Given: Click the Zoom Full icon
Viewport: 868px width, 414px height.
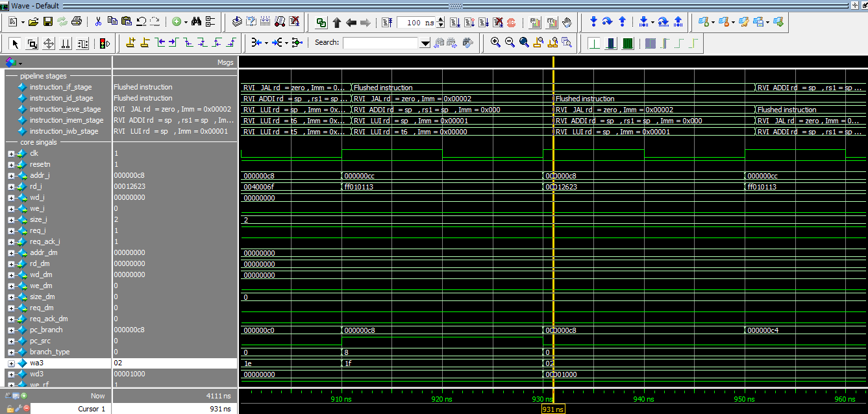Looking at the screenshot, I should pyautogui.click(x=524, y=43).
